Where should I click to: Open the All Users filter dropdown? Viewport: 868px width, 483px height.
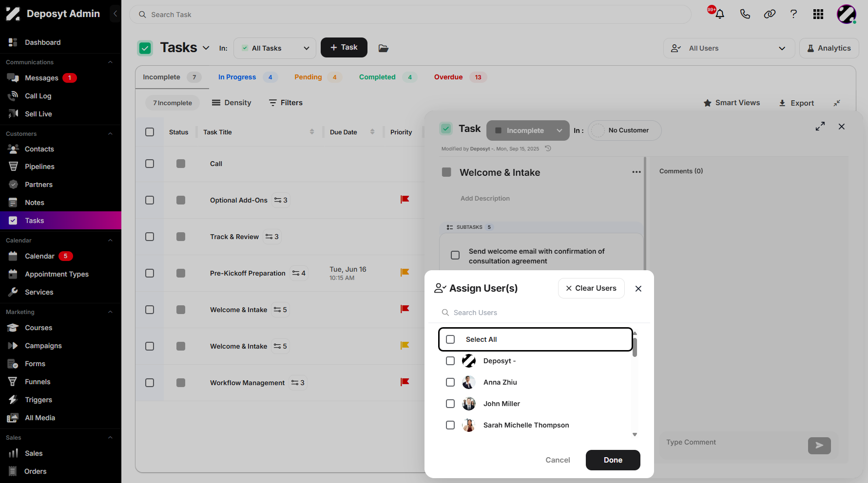729,48
